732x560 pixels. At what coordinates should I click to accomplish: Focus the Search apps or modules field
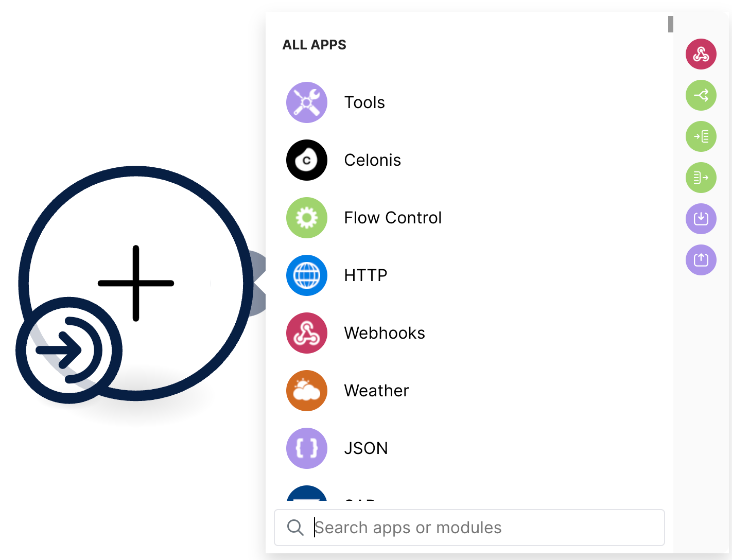tap(469, 528)
